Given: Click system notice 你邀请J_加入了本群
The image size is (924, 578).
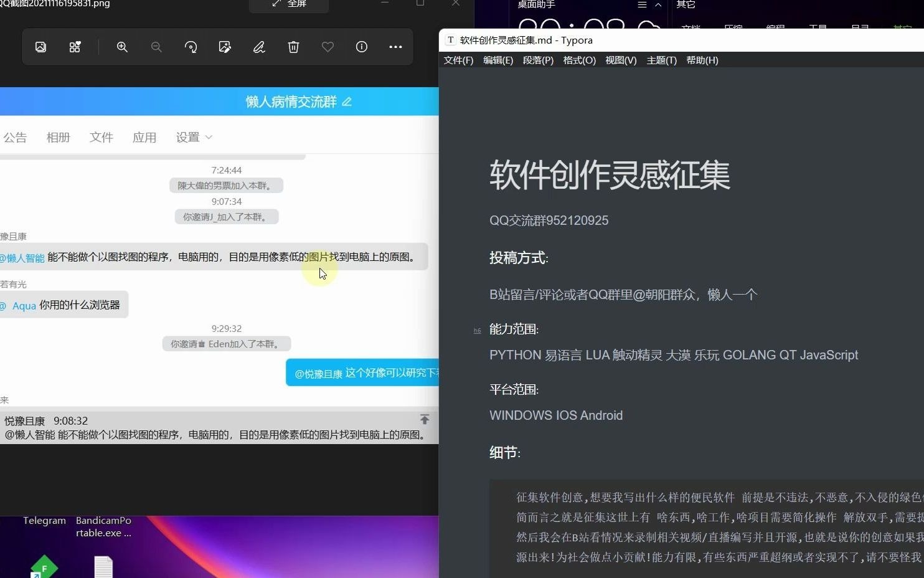Looking at the screenshot, I should point(227,217).
